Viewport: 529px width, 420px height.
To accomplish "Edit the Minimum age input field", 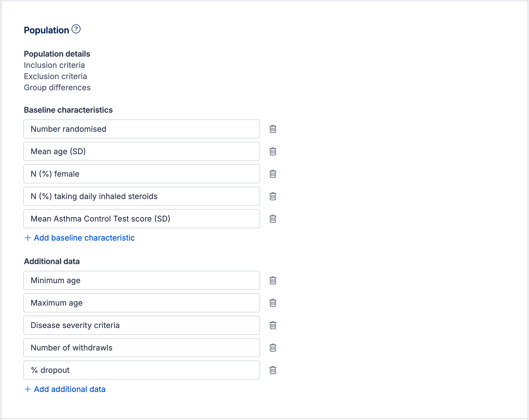I will 142,280.
